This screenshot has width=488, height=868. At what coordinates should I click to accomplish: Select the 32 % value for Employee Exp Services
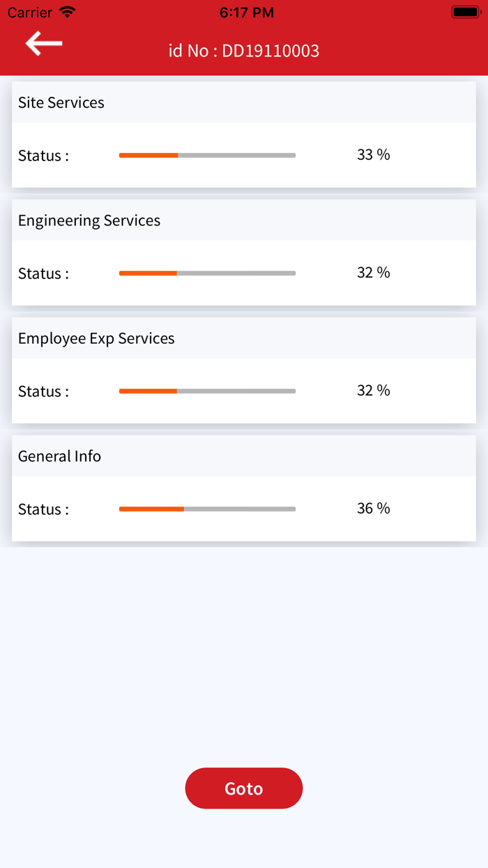(373, 391)
